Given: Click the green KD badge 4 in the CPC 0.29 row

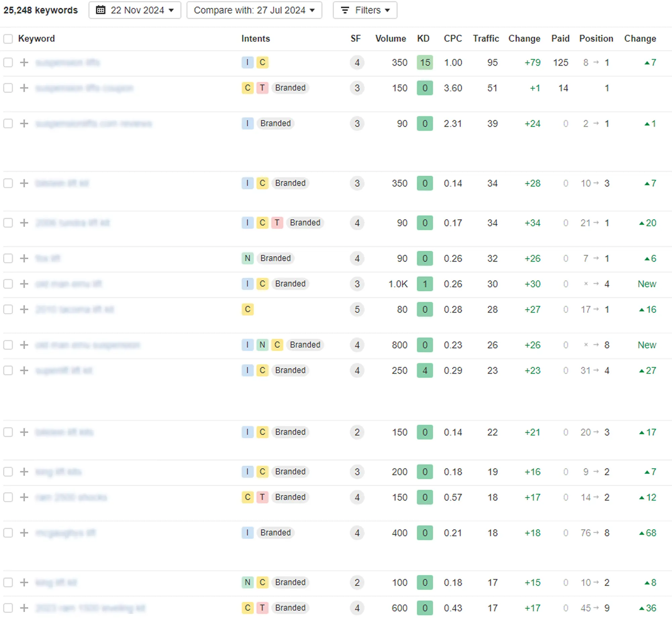Looking at the screenshot, I should pos(425,370).
